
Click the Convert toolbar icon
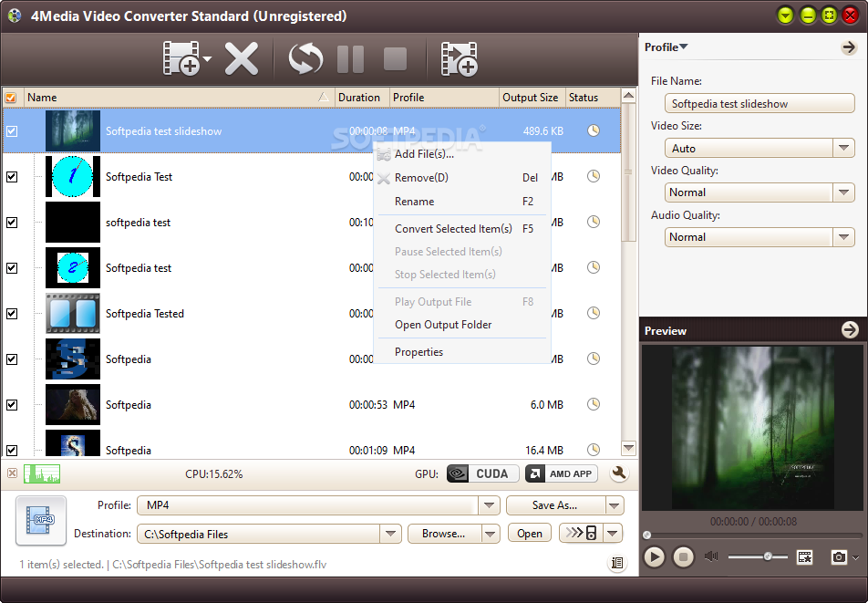point(305,58)
